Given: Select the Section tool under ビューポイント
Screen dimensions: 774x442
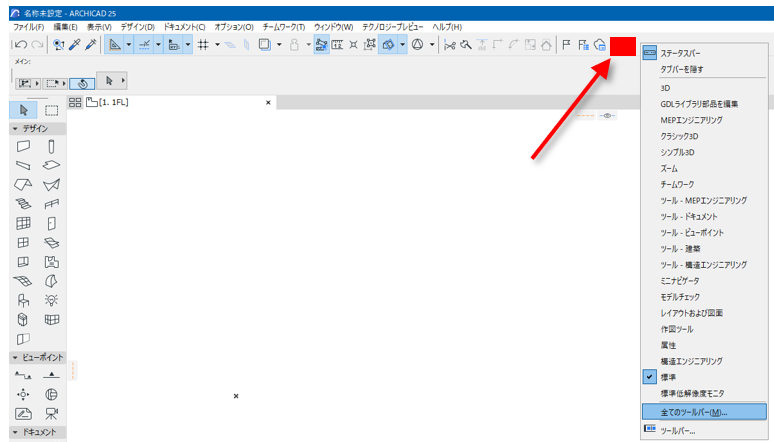Looking at the screenshot, I should click(23, 375).
